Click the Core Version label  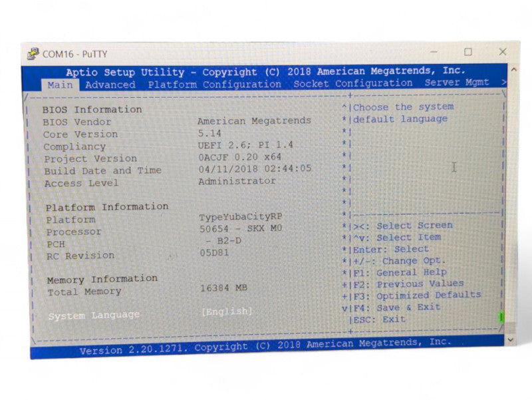pos(80,134)
